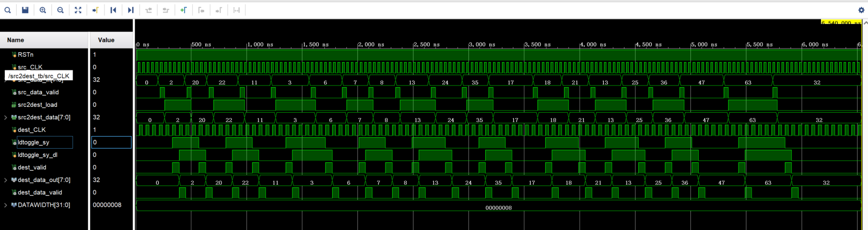Click the 1,000 ns mark on the ruler

(x=261, y=45)
